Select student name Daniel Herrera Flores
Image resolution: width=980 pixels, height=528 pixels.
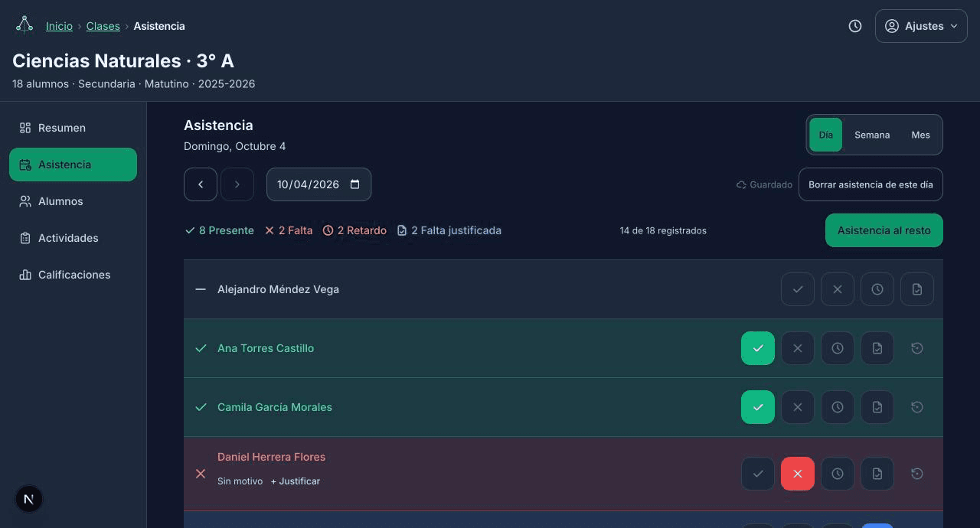click(271, 457)
